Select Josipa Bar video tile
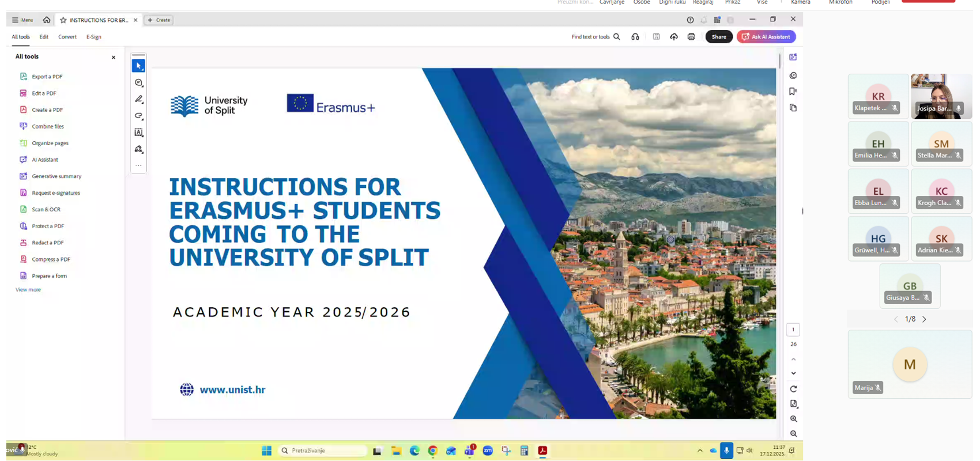The image size is (980, 461). (941, 96)
